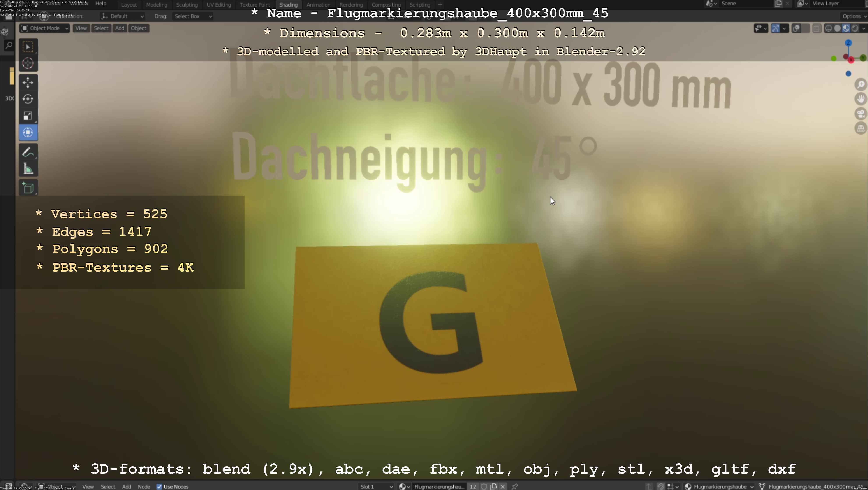868x490 pixels.
Task: Select the Move tool in toolbar
Action: coord(28,83)
